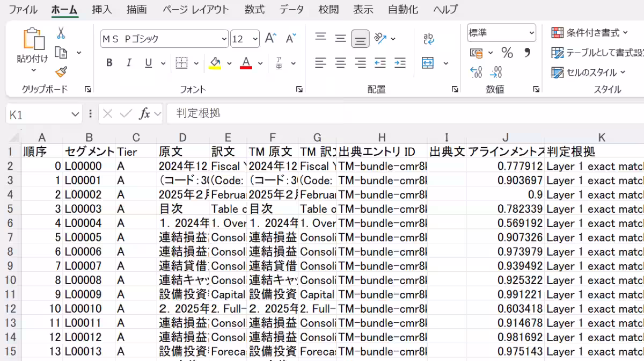Open the 挿入 ribbon tab

point(102,9)
